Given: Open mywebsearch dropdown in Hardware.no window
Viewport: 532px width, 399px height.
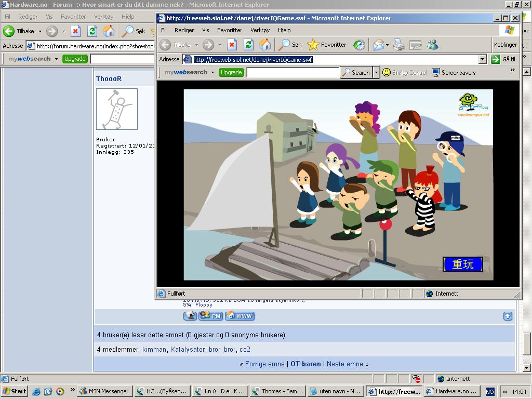Looking at the screenshot, I should (x=56, y=59).
